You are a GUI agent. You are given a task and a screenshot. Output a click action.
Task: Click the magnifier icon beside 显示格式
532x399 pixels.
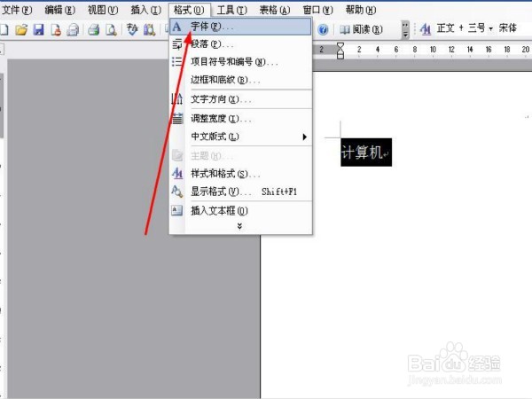coord(177,192)
